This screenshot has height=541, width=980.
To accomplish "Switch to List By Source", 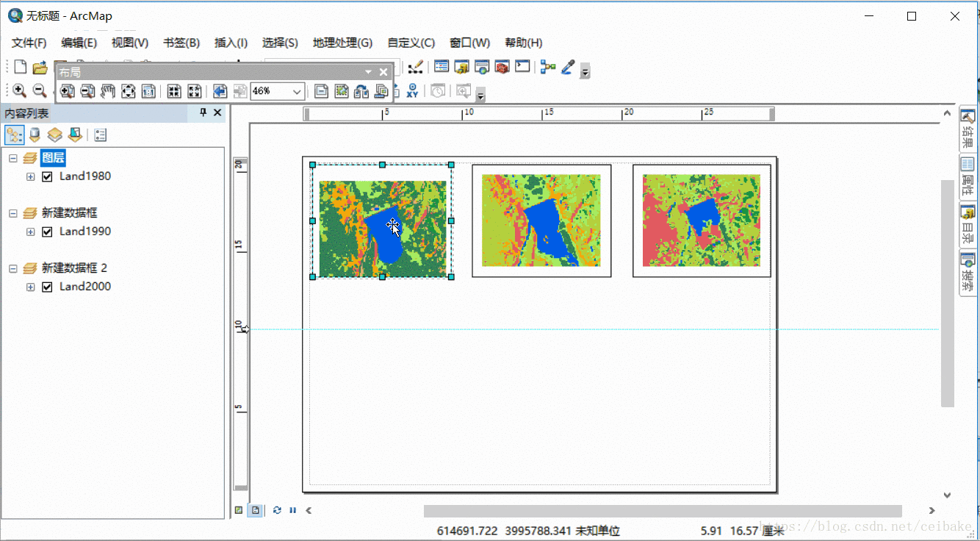I will point(35,135).
